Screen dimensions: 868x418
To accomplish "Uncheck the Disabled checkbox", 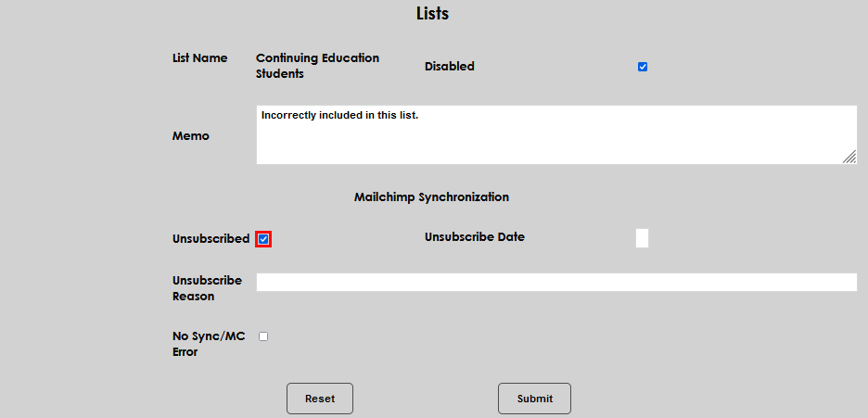I will pos(643,67).
